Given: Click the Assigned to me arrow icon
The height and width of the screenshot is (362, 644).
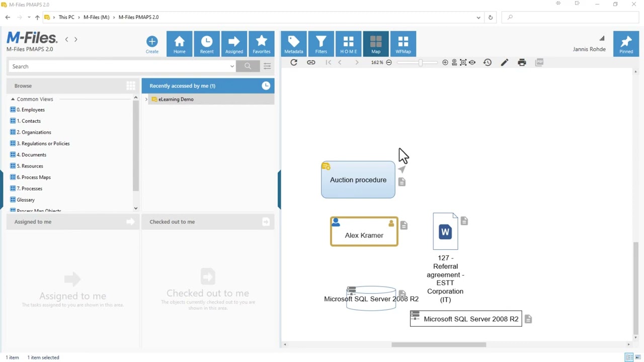Looking at the screenshot, I should [130, 222].
